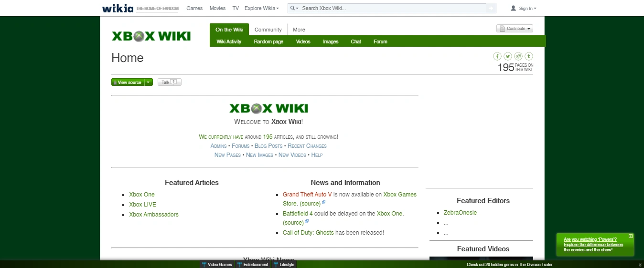Open the Xbox Games Store link

tap(400, 195)
